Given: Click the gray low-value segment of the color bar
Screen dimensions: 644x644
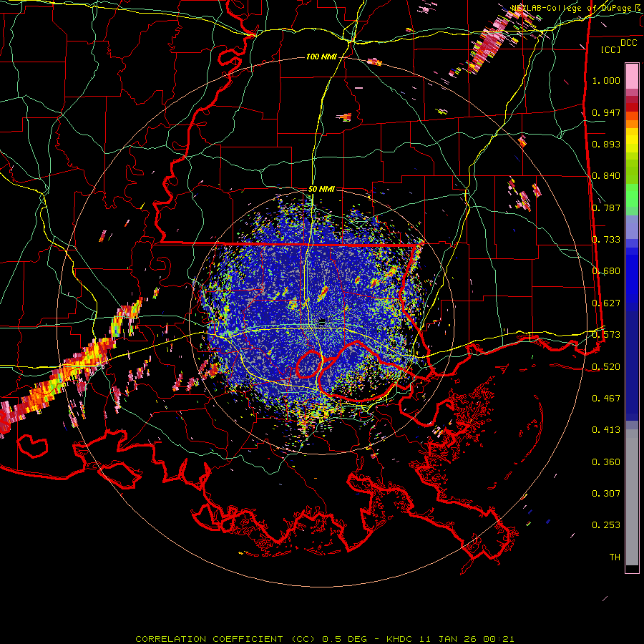Looking at the screenshot, I should 632,497.
